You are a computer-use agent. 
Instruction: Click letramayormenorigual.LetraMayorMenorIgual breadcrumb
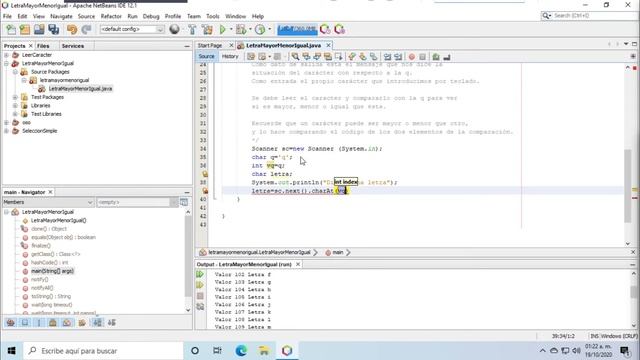tap(259, 253)
